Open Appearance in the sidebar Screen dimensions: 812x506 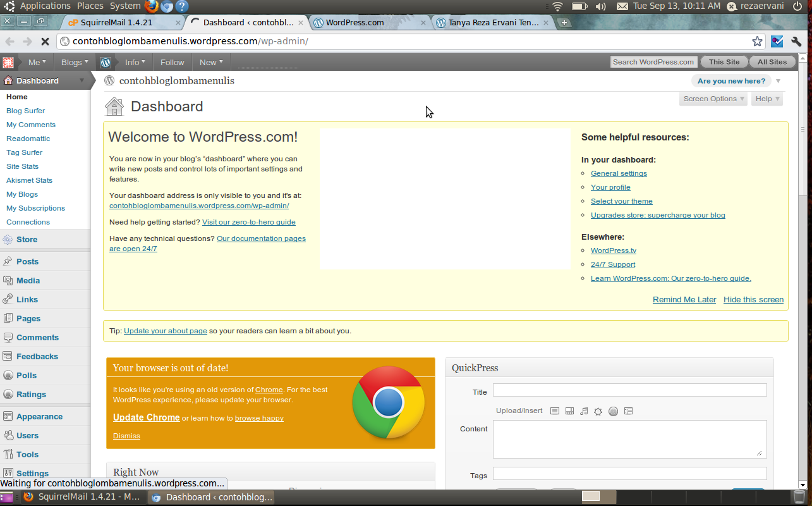(x=39, y=416)
